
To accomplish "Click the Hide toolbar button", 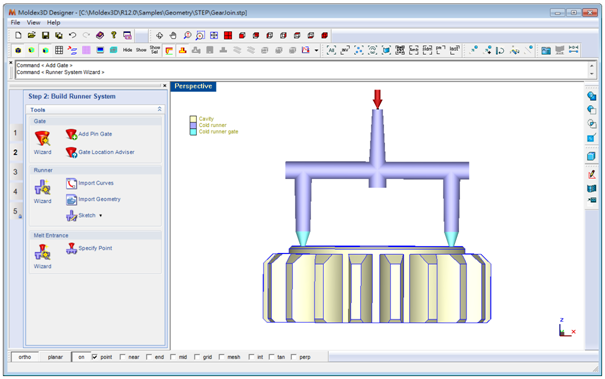I will click(x=127, y=50).
